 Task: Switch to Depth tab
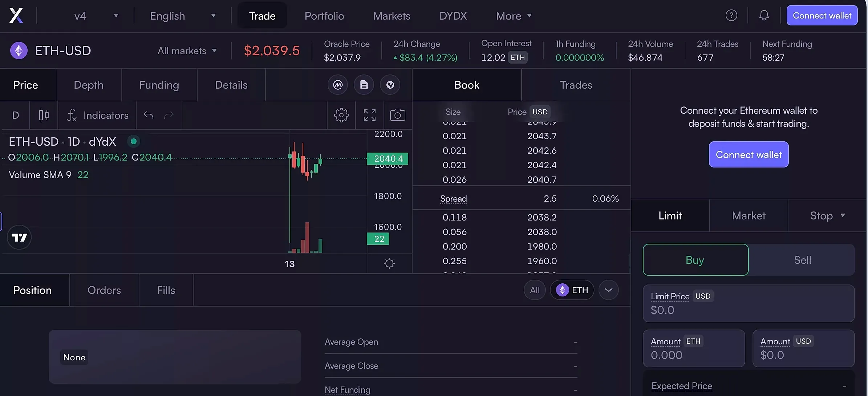[x=89, y=85]
